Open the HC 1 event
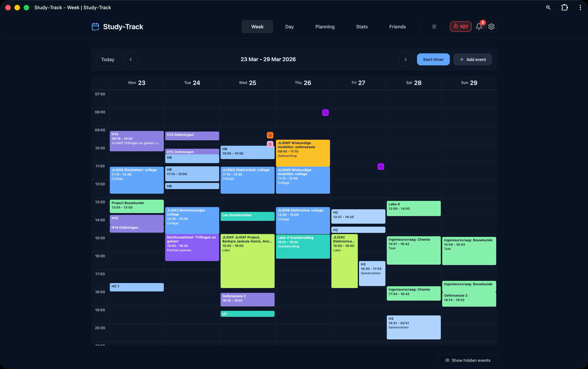The image size is (588, 369). [137, 287]
